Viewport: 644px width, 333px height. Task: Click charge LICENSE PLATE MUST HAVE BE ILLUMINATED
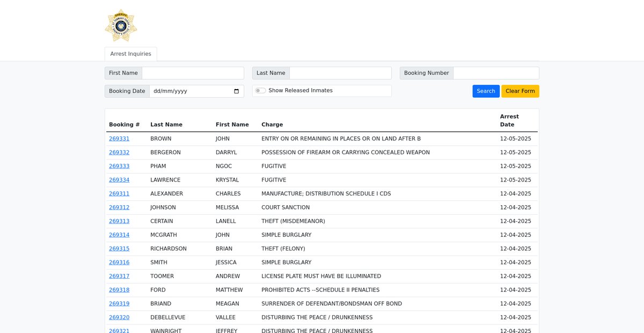[321, 276]
